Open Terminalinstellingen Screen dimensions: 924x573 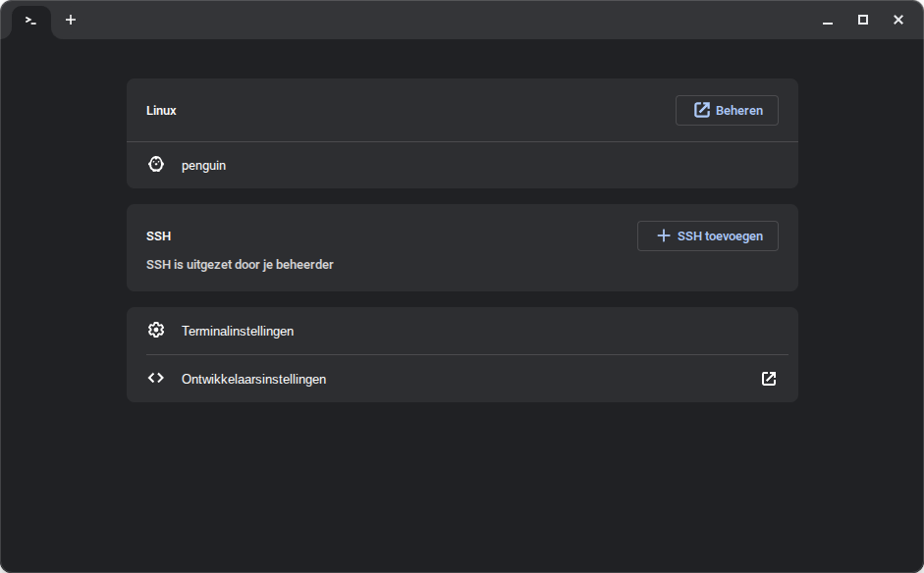238,332
